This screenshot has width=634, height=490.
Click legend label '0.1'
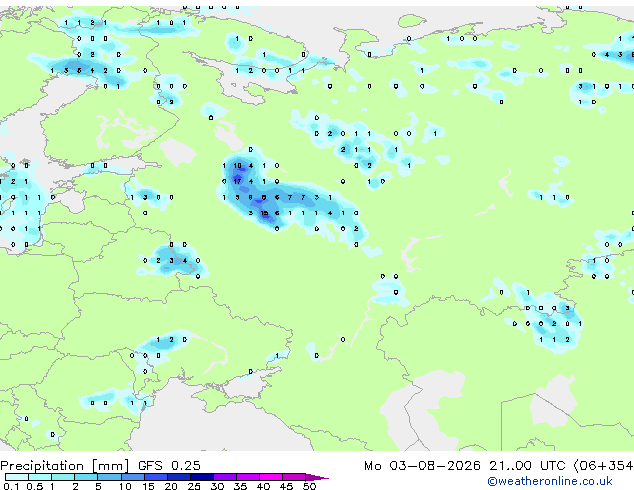point(11,486)
